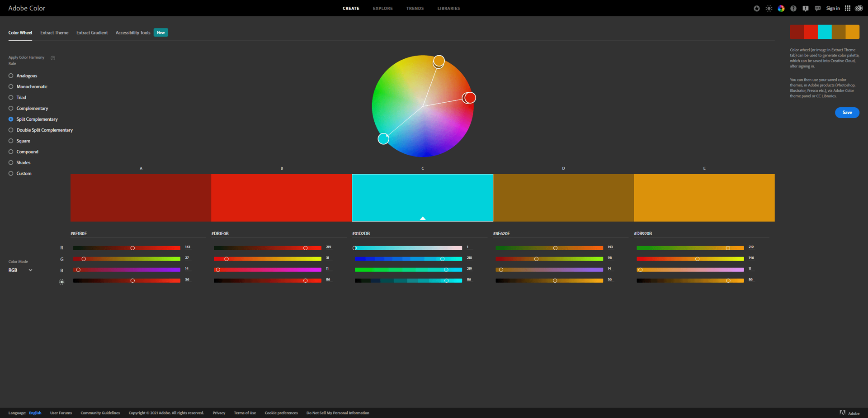
Task: Open the EXPLORE menu in navigation
Action: click(x=382, y=8)
